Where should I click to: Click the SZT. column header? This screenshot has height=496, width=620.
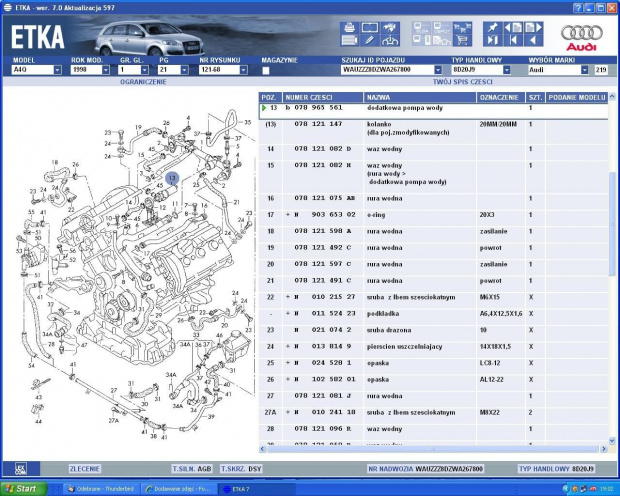pos(535,97)
